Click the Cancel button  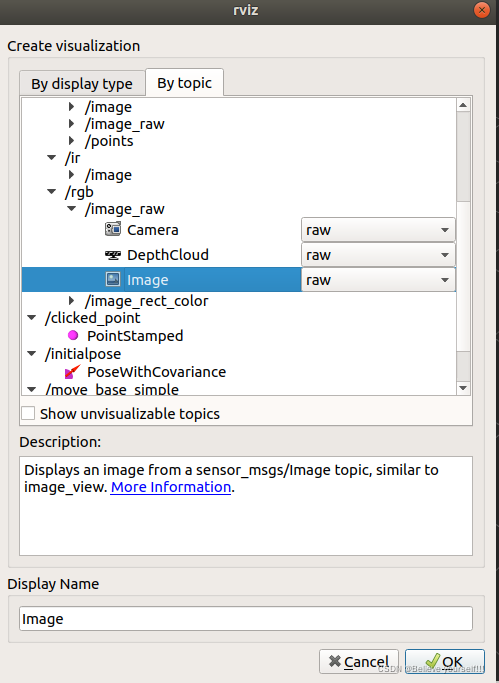point(359,662)
